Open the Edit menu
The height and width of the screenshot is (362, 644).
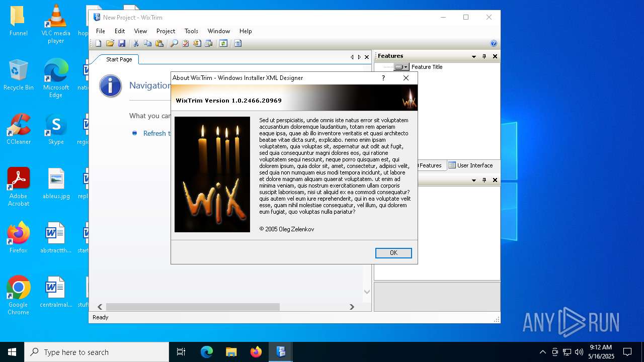(120, 31)
